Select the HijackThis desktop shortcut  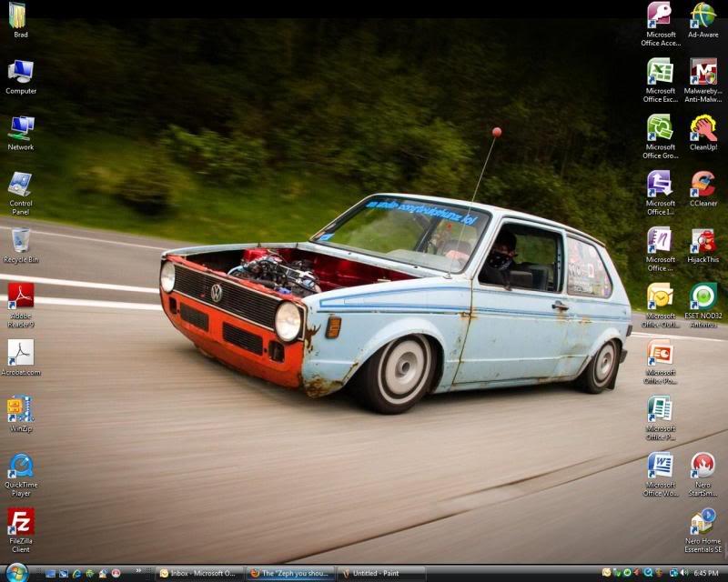point(703,246)
